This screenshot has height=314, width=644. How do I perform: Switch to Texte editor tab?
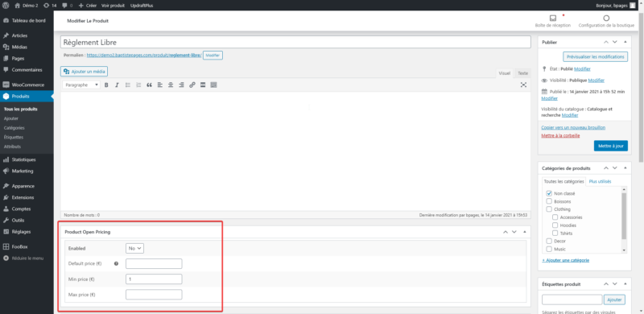coord(522,73)
